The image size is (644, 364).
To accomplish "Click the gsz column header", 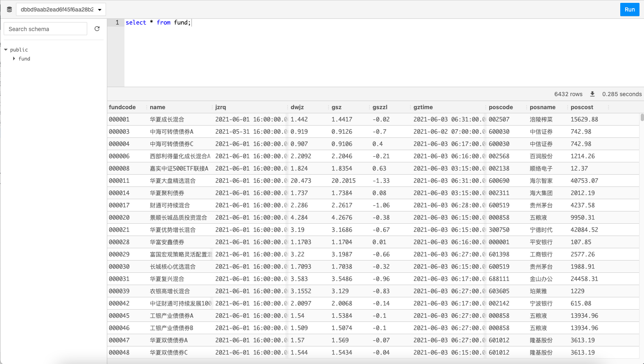I will [337, 107].
